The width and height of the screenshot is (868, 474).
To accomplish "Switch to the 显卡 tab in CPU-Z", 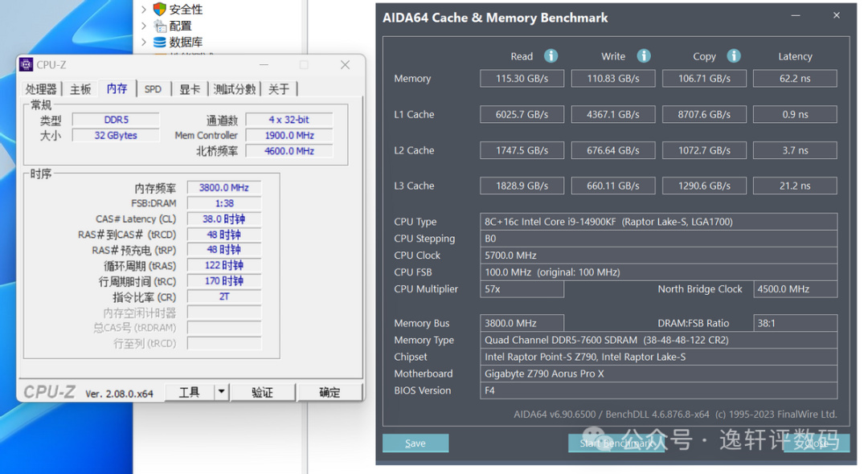I will (190, 89).
